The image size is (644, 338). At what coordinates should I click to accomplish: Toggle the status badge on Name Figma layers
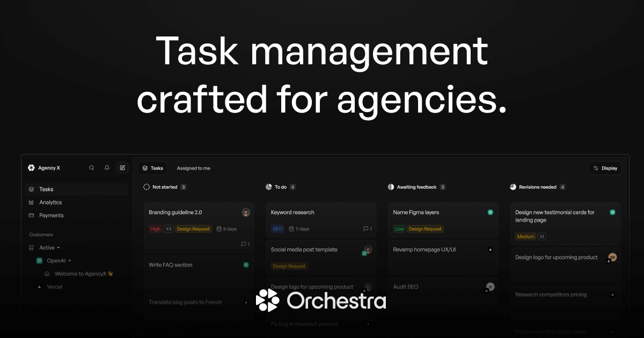(x=490, y=212)
